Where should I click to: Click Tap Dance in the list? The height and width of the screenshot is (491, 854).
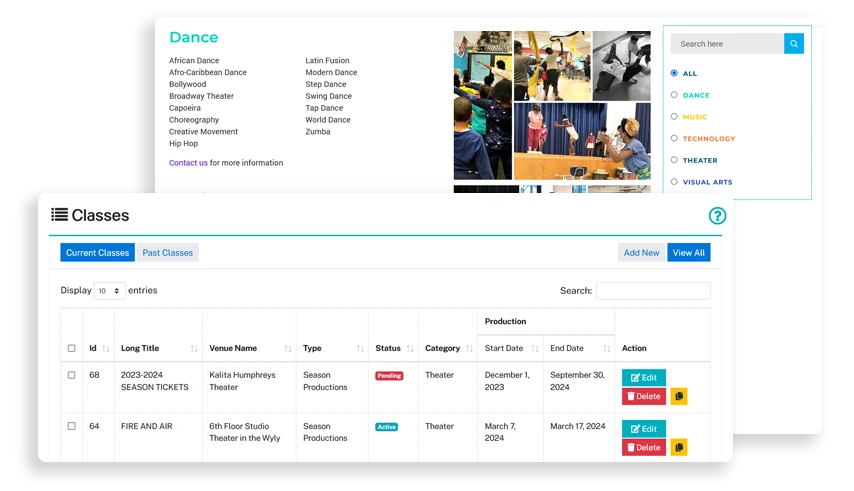tap(324, 108)
